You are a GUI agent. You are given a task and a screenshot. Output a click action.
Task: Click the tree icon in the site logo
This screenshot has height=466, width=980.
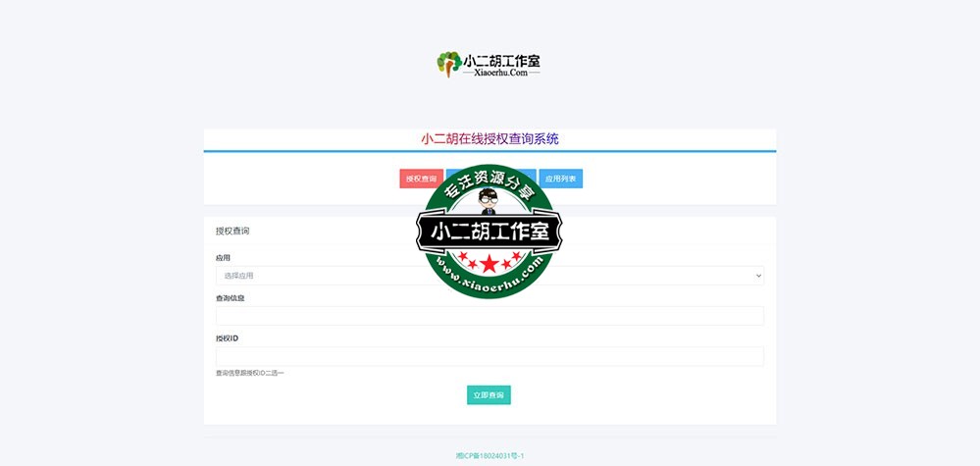(448, 64)
